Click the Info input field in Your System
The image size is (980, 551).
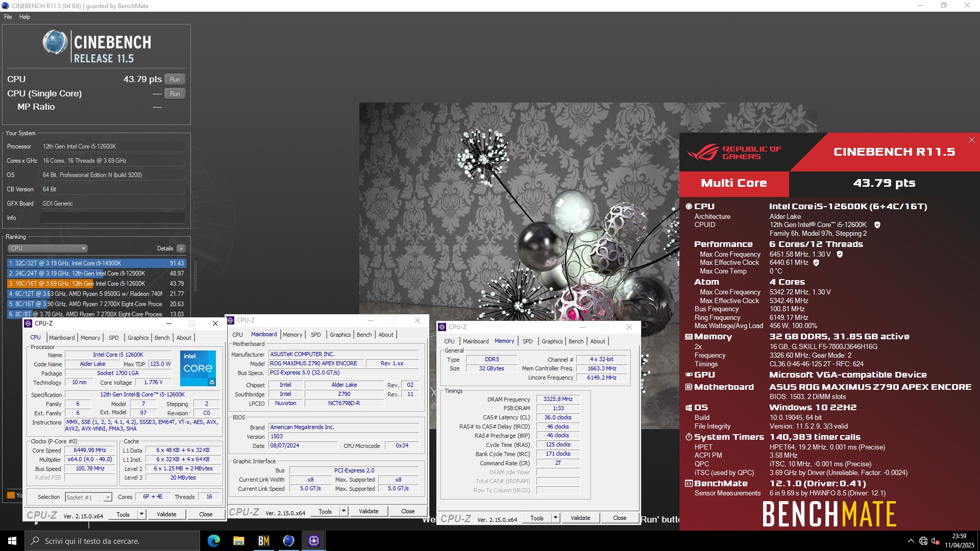(112, 218)
